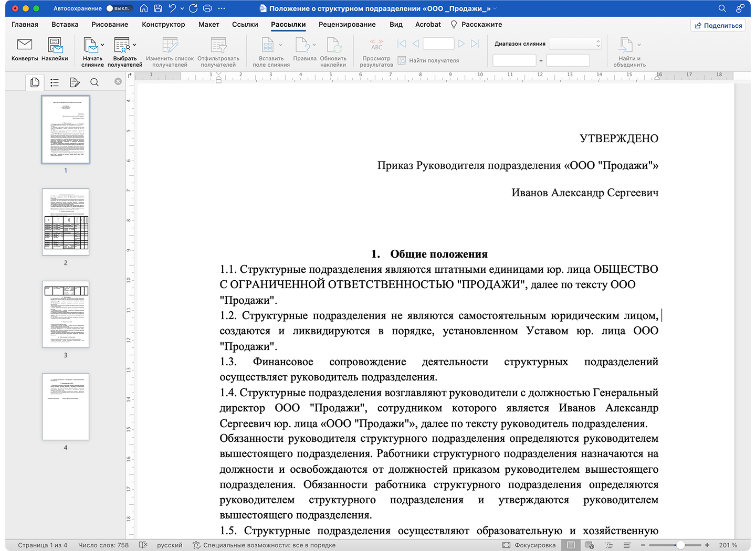The width and height of the screenshot is (756, 551).
Task: Create envelopes with Конверты
Action: point(25,50)
